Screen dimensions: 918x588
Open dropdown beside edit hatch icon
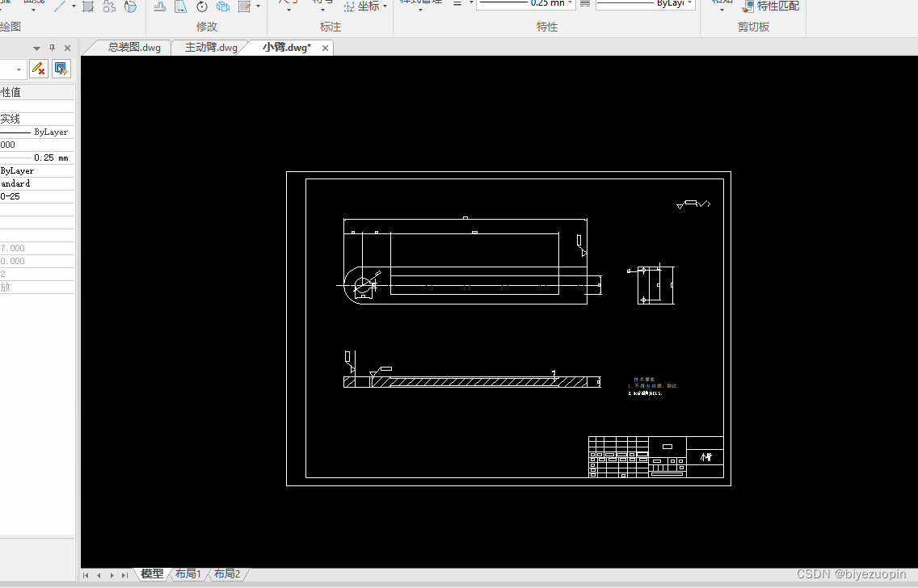click(259, 6)
